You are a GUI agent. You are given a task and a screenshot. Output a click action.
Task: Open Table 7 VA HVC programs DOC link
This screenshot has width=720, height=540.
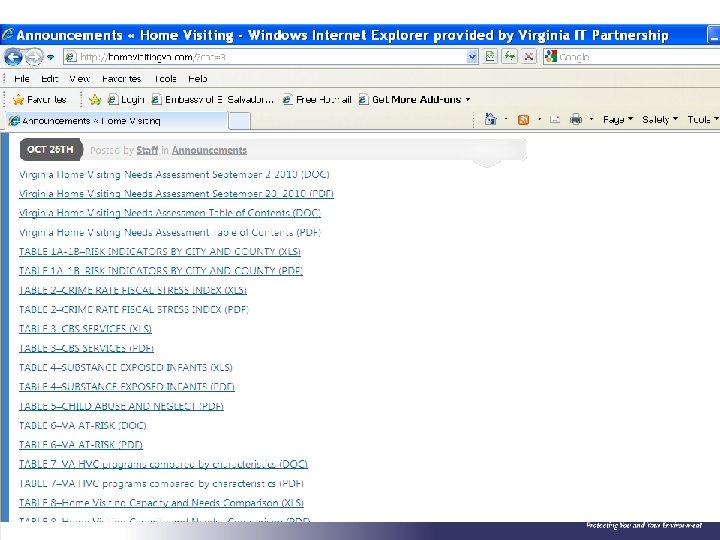163,464
